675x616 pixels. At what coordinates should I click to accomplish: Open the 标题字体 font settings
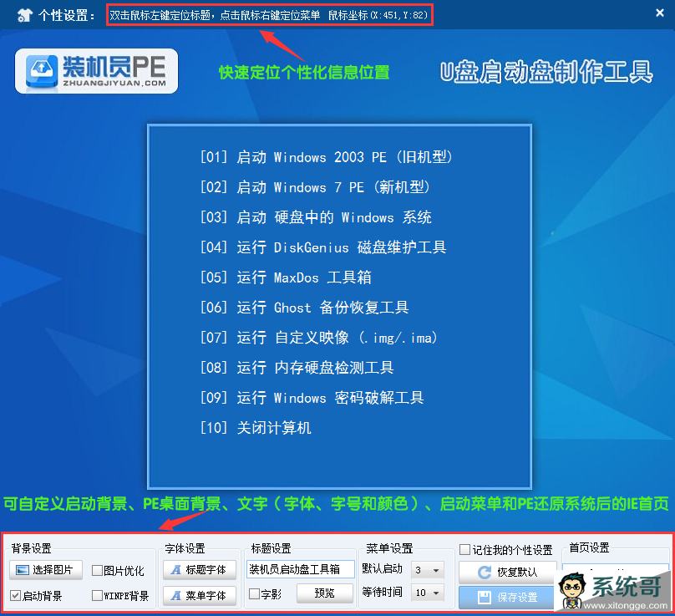click(x=200, y=570)
